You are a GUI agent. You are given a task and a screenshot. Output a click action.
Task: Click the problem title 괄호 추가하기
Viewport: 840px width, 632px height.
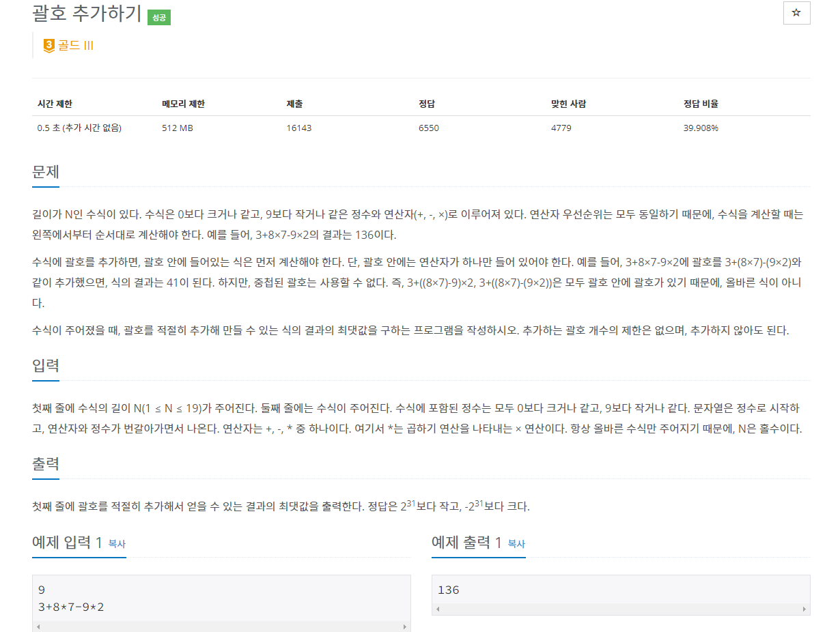pos(87,14)
